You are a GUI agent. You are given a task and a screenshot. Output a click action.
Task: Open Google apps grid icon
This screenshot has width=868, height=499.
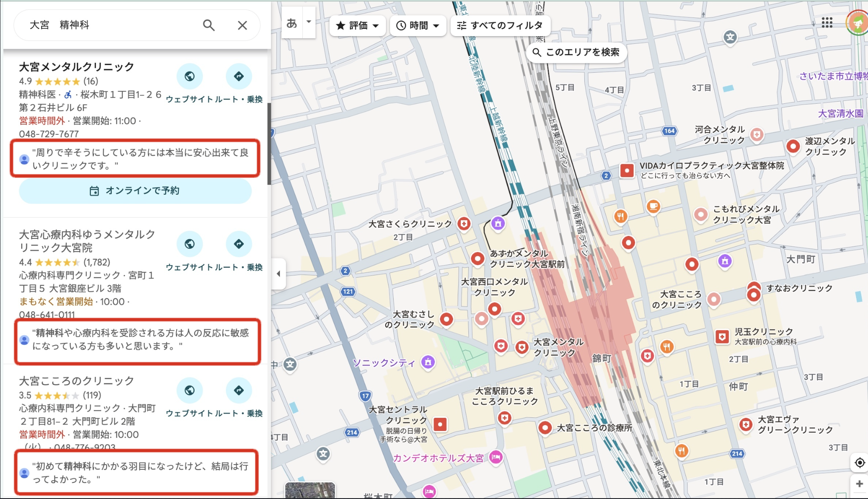[x=827, y=22]
